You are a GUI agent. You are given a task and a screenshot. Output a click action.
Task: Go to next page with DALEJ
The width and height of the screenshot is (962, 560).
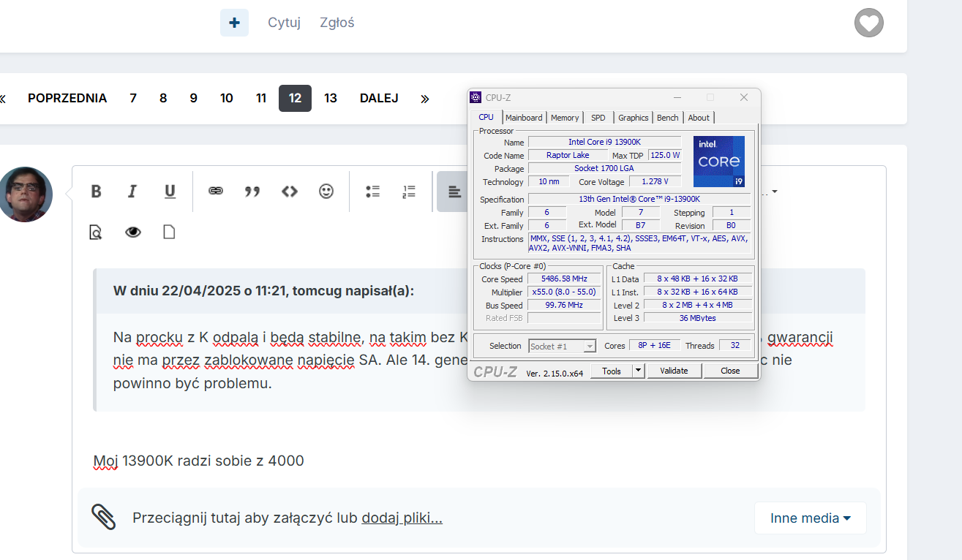379,98
